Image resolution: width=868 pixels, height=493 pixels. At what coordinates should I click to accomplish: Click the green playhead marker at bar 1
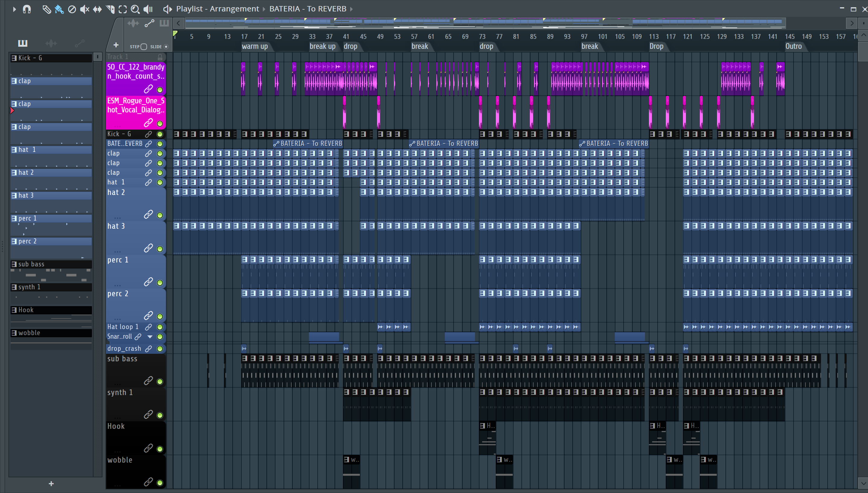pos(175,33)
